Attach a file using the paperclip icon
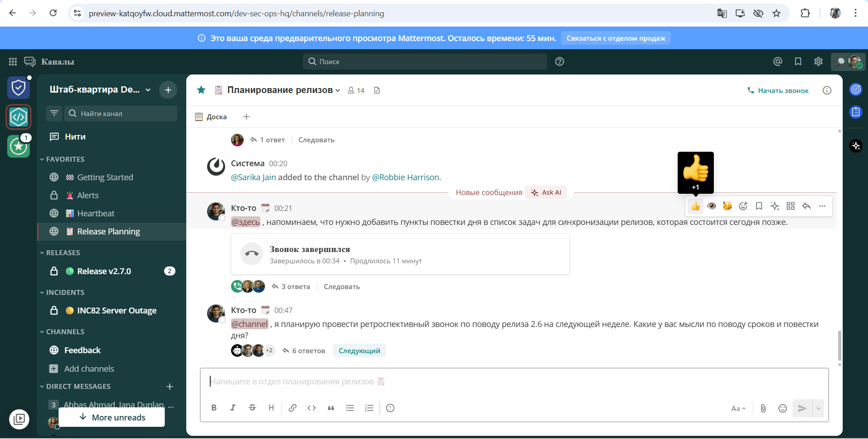The image size is (868, 439). tap(763, 408)
